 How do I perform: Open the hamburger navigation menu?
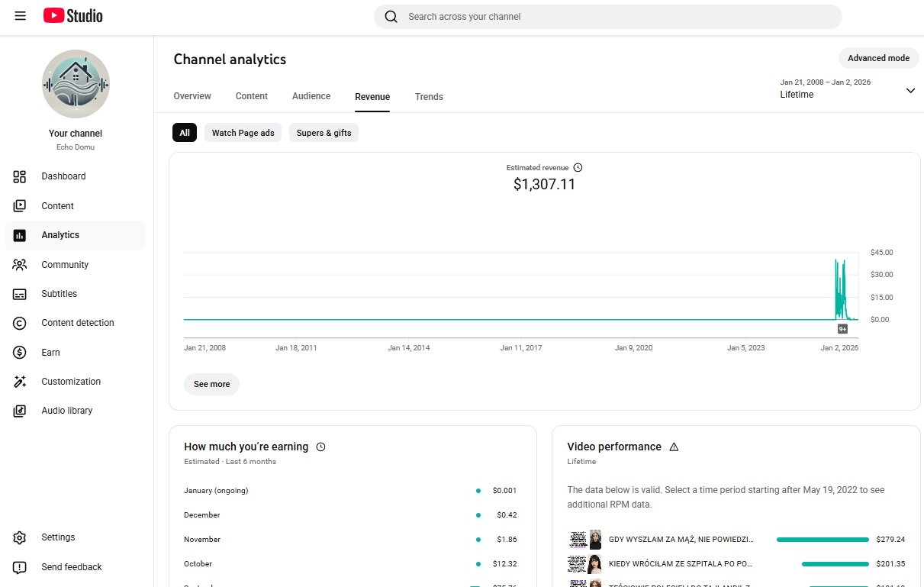tap(20, 16)
